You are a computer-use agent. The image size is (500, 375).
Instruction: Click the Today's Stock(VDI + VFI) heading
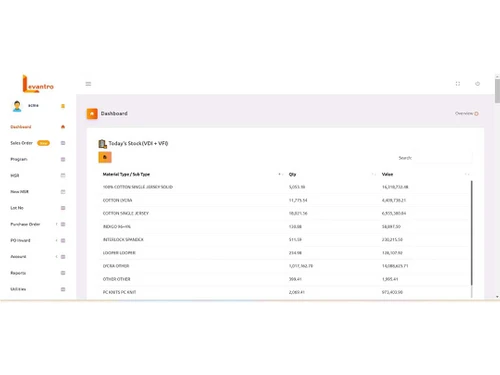[x=138, y=143]
